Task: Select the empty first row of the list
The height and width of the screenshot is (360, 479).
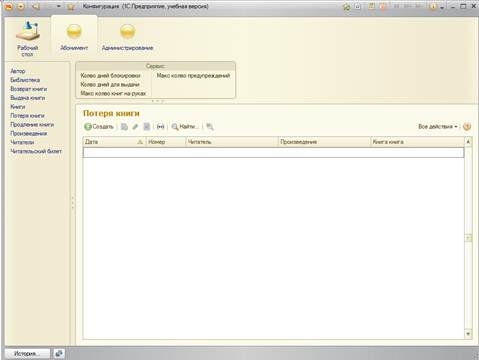Action: 273,153
